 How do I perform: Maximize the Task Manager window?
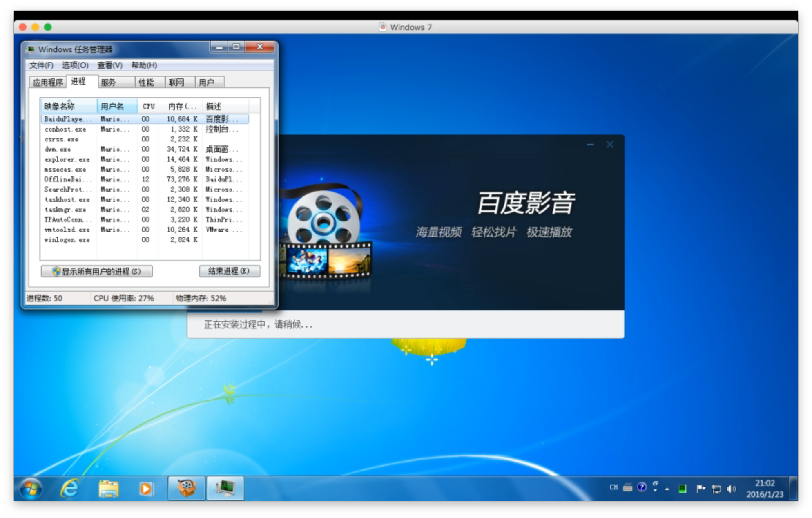[236, 47]
